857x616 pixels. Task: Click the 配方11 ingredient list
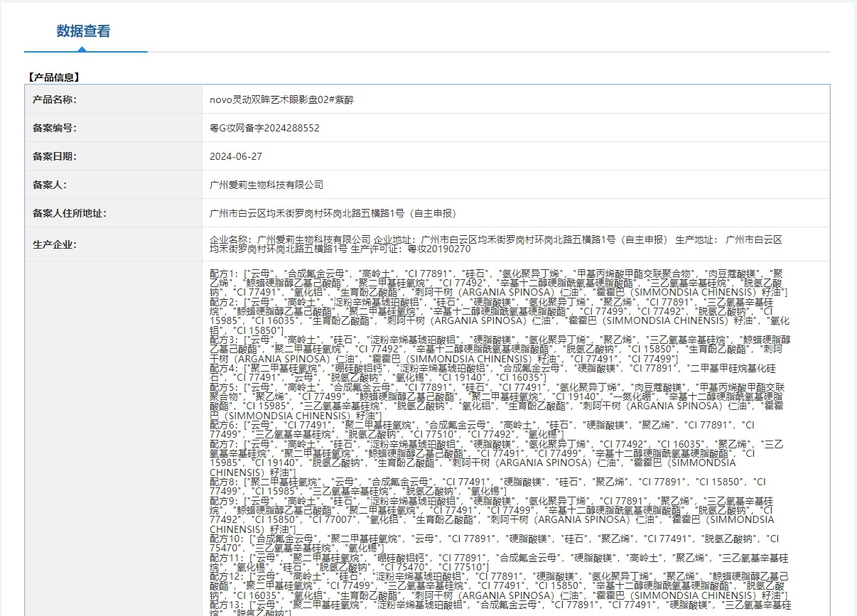[x=499, y=563]
